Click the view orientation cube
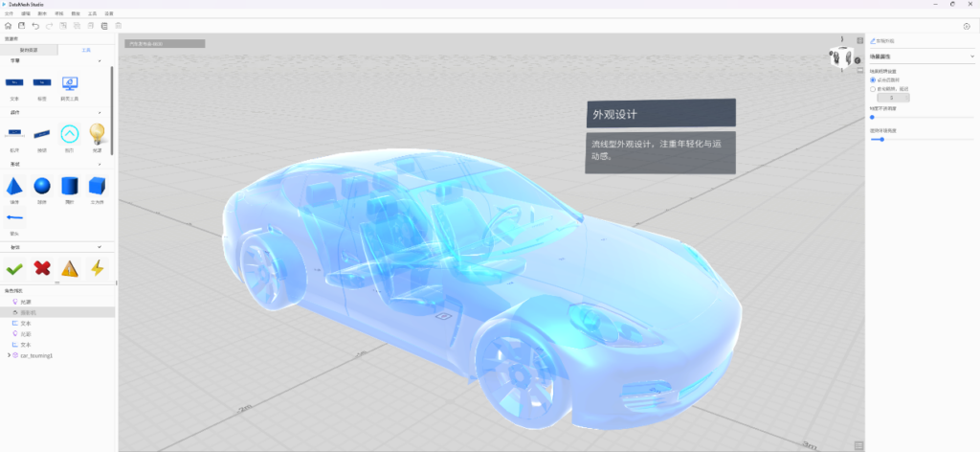The width and height of the screenshot is (980, 452). point(841,56)
